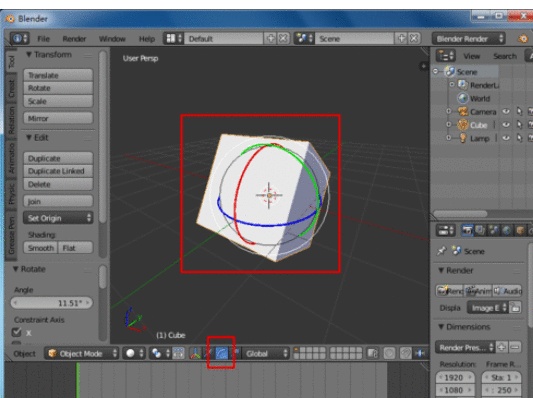
Task: Click the snap element icon
Action: click(x=420, y=353)
